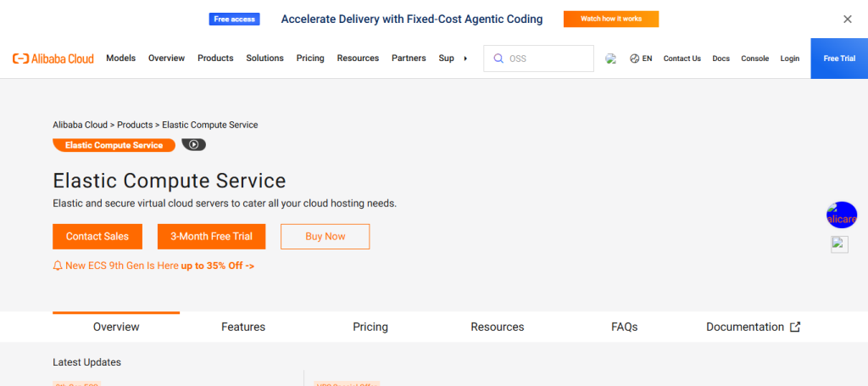
Task: Click the external link icon beside Documentation
Action: click(x=795, y=327)
